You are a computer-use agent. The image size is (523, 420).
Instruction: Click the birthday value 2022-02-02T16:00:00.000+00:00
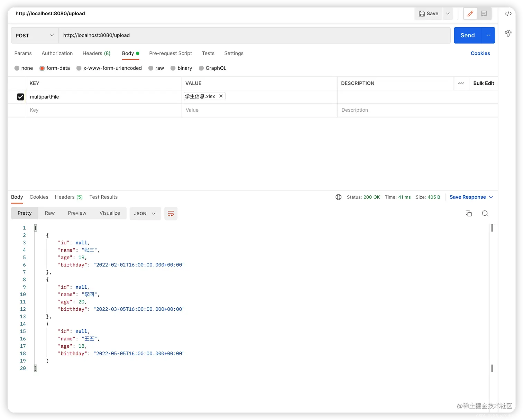pos(139,265)
